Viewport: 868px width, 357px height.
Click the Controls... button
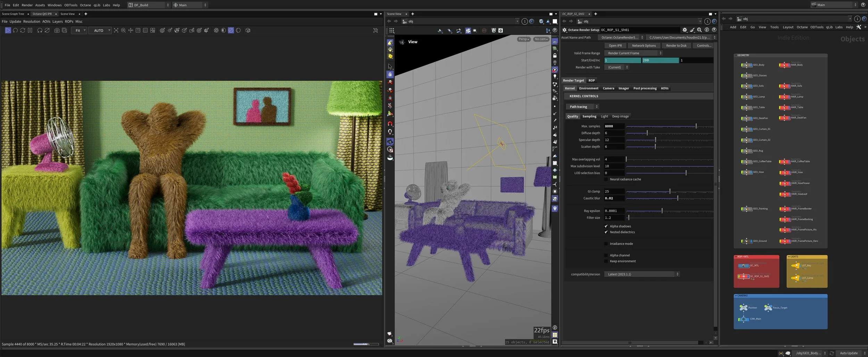pos(704,46)
